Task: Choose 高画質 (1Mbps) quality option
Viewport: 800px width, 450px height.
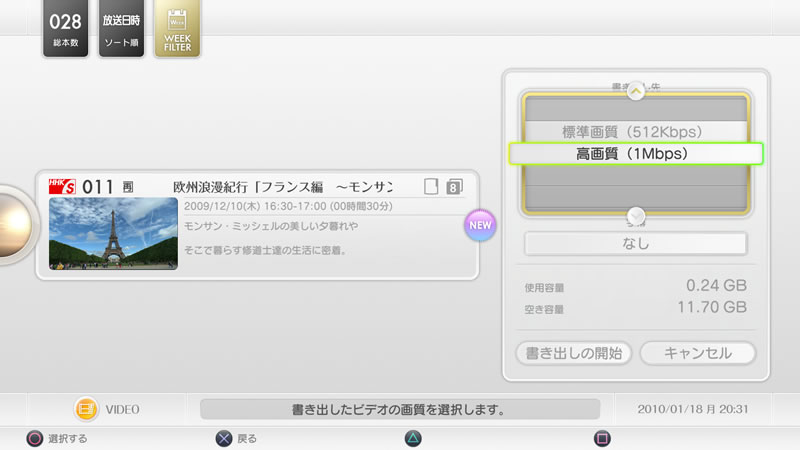Action: 636,154
